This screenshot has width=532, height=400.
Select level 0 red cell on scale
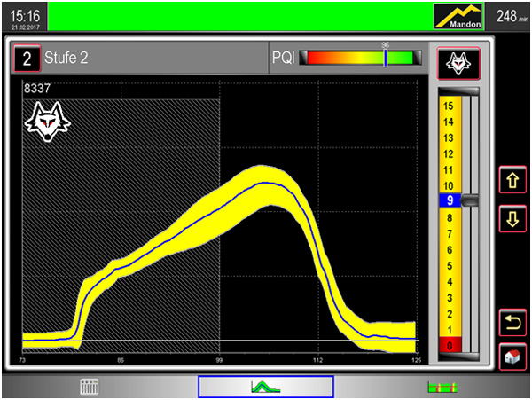click(x=450, y=345)
